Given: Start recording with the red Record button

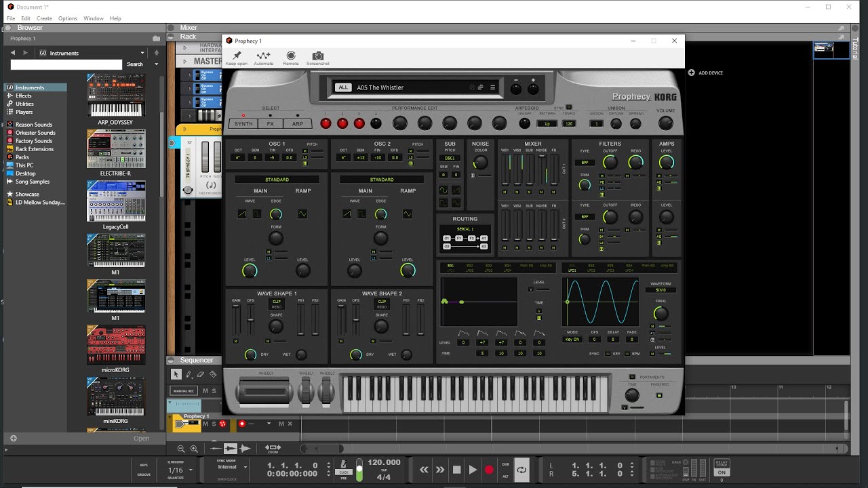Looking at the screenshot, I should click(x=489, y=470).
